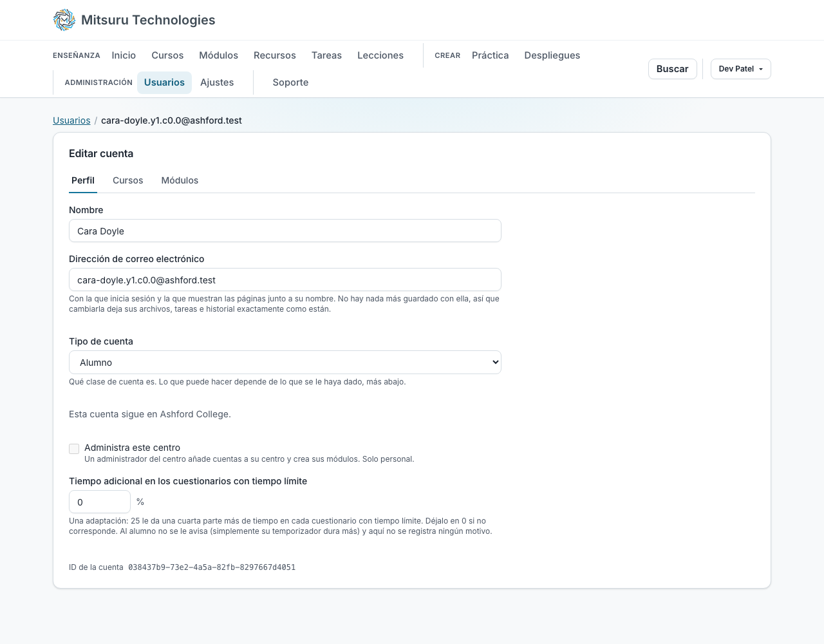
Task: Open the Tareas section
Action: [x=326, y=55]
